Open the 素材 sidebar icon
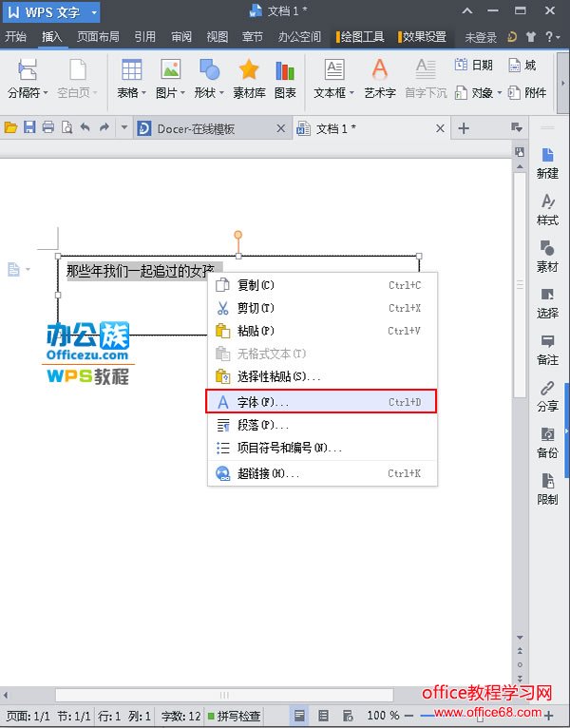Screen dimensions: 570x728 tap(547, 255)
